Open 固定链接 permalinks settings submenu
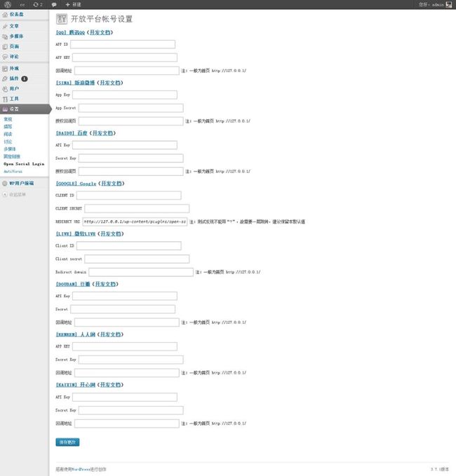Screen dimensions: 456x476 pos(12,156)
